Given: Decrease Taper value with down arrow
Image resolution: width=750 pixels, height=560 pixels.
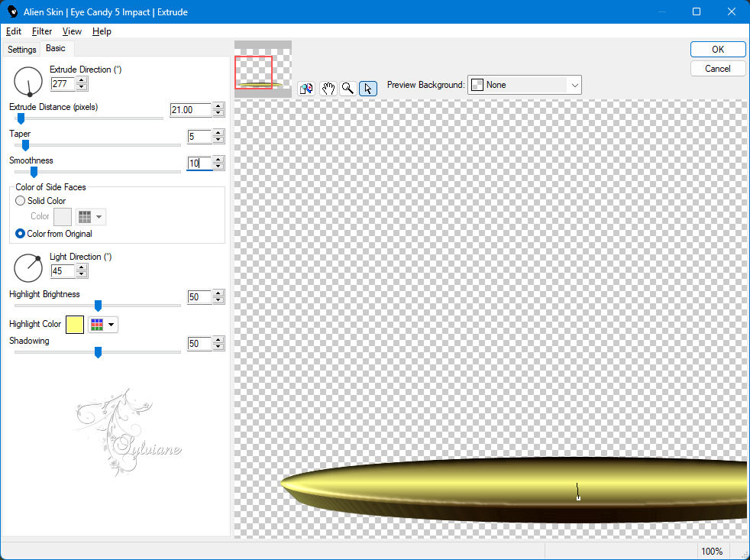Looking at the screenshot, I should point(218,140).
